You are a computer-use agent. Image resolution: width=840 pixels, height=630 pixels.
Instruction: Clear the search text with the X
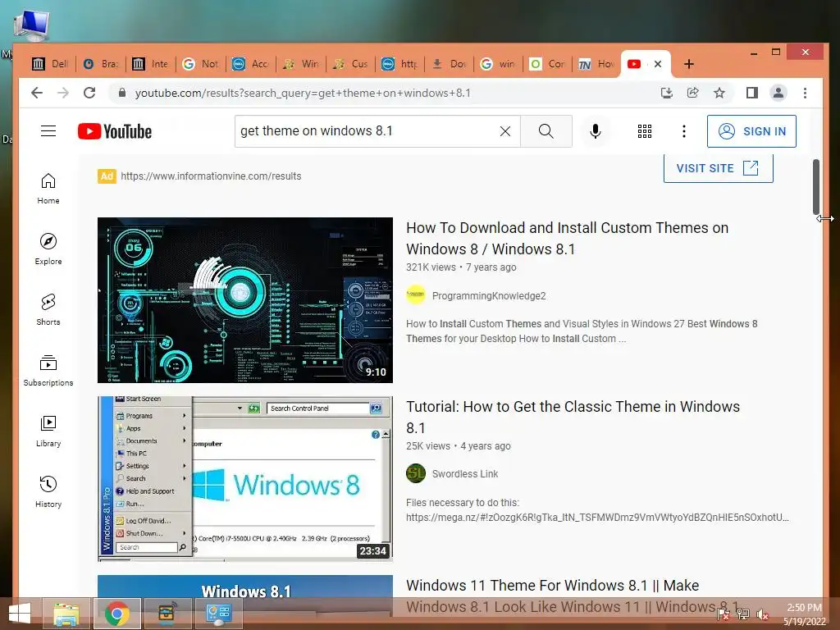click(x=504, y=131)
